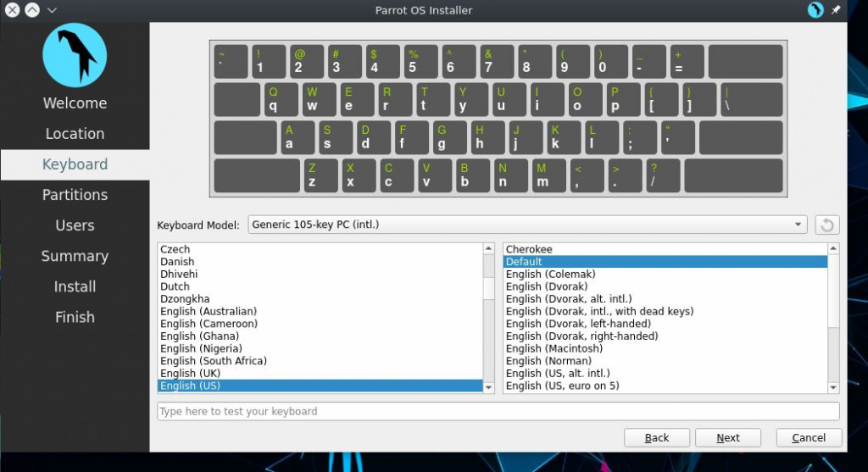
Task: Click left list scroll up arrow
Action: pos(488,248)
